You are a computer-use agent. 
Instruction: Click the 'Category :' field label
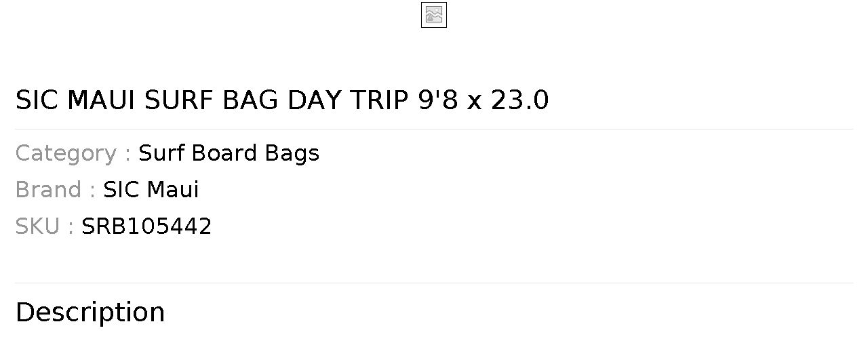(x=73, y=153)
